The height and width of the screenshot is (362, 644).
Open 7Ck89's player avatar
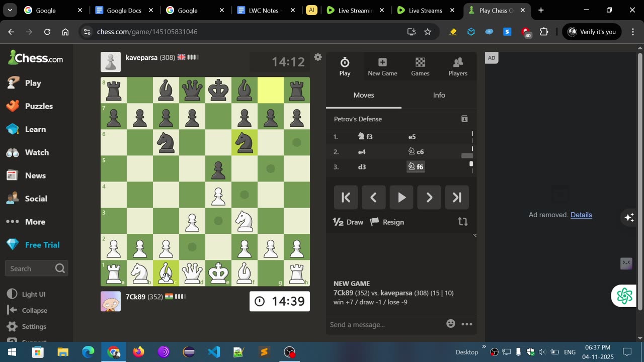(111, 301)
